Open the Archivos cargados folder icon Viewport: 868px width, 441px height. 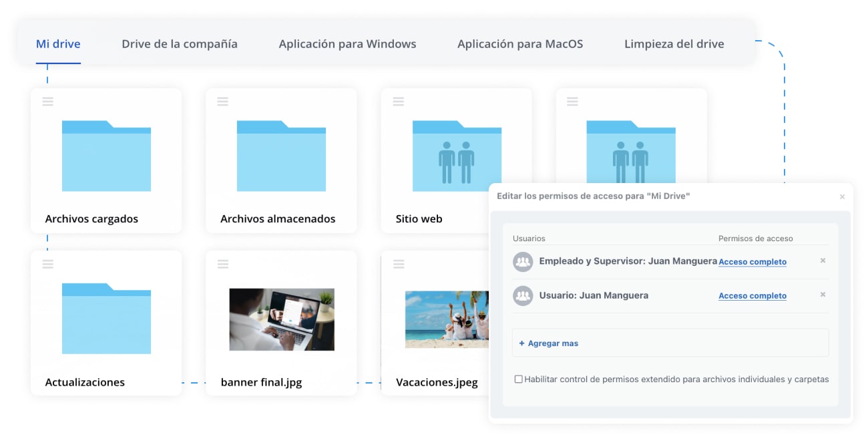(106, 156)
